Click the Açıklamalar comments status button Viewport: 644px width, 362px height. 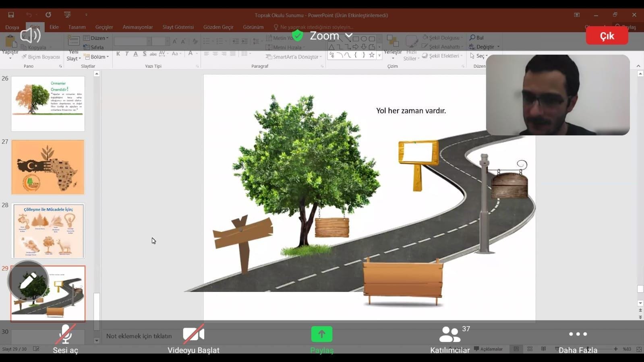point(488,349)
